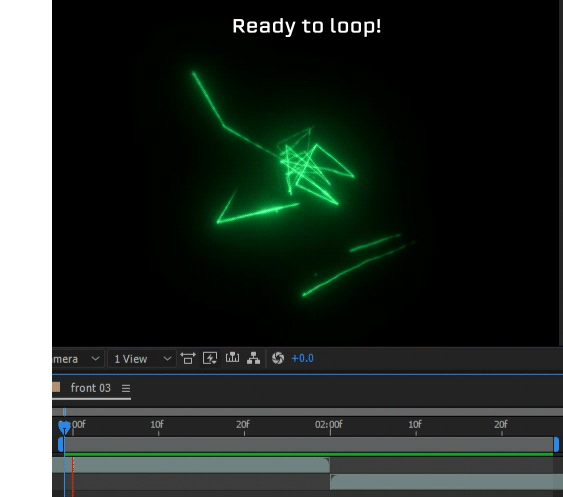Click the work area end handle

click(556, 445)
